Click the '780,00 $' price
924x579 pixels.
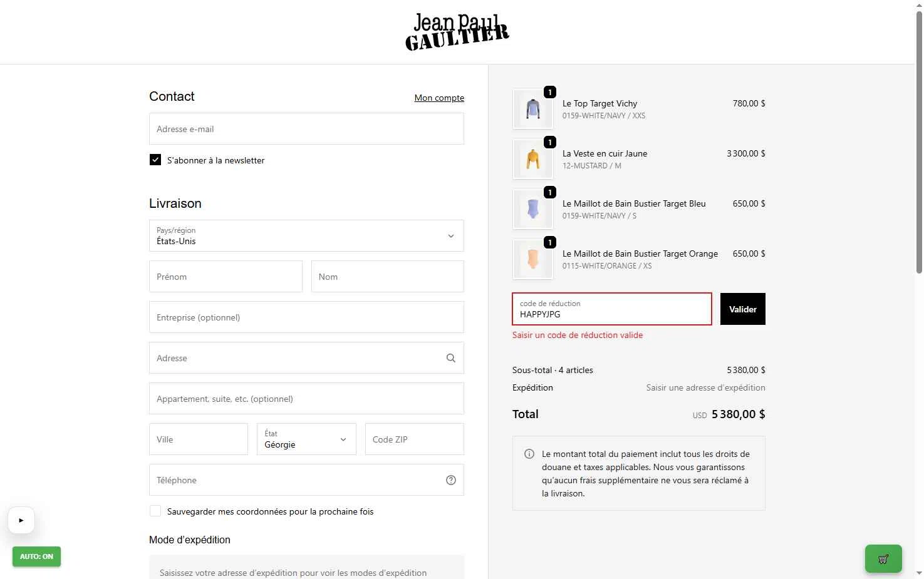pos(749,103)
